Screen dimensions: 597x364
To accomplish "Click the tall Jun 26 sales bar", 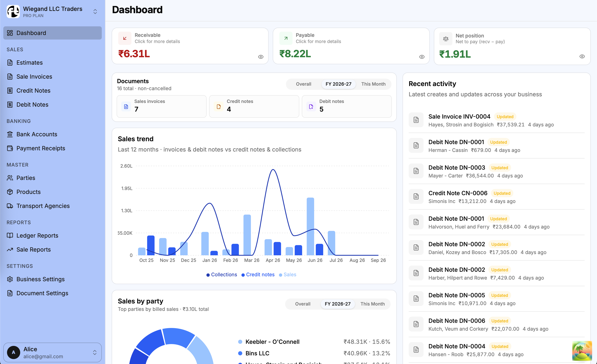I will pos(310,226).
